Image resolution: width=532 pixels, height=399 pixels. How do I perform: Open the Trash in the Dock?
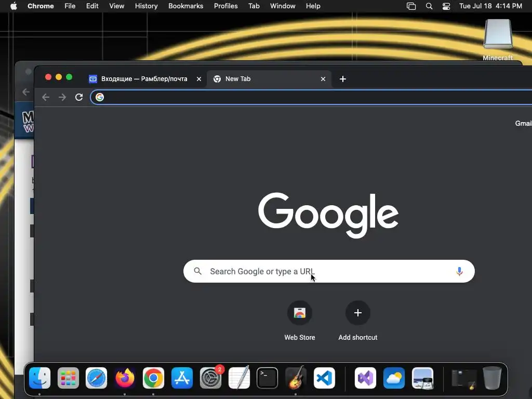coord(493,378)
